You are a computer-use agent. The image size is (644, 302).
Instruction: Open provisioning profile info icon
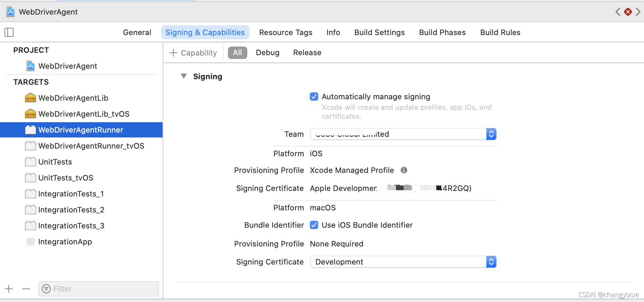click(x=404, y=170)
